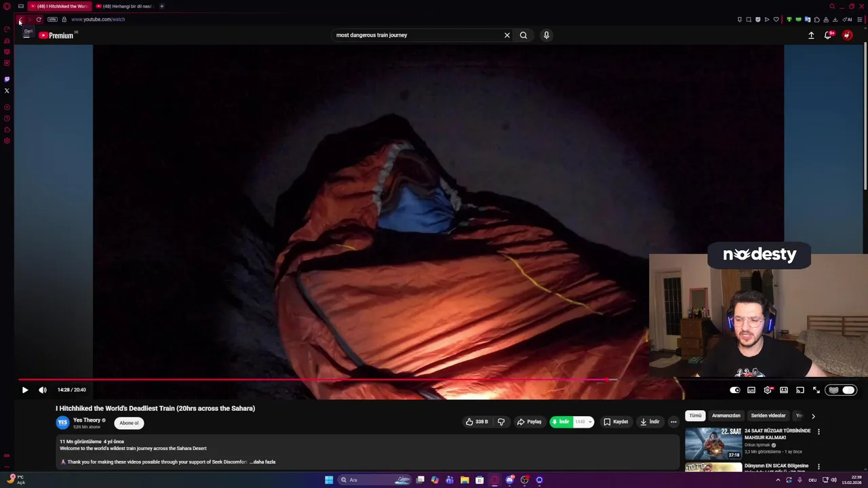The image size is (868, 488).
Task: Select I Hitchhiked the World tab
Action: (x=60, y=6)
